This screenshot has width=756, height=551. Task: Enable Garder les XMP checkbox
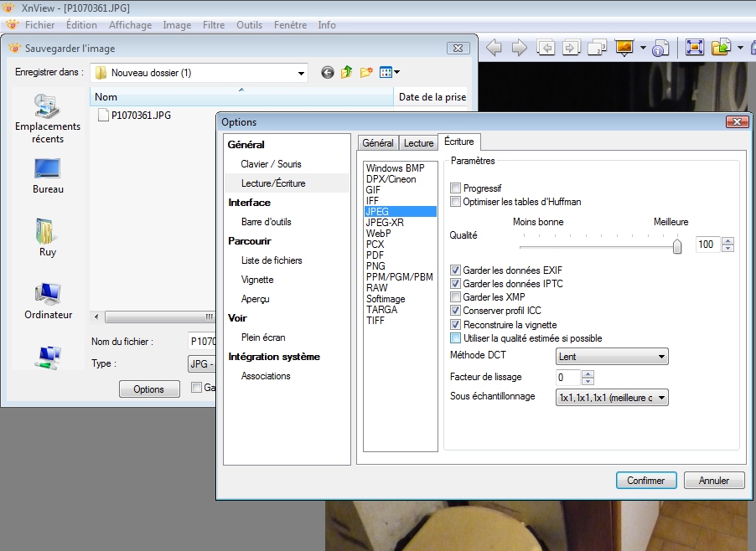(455, 296)
